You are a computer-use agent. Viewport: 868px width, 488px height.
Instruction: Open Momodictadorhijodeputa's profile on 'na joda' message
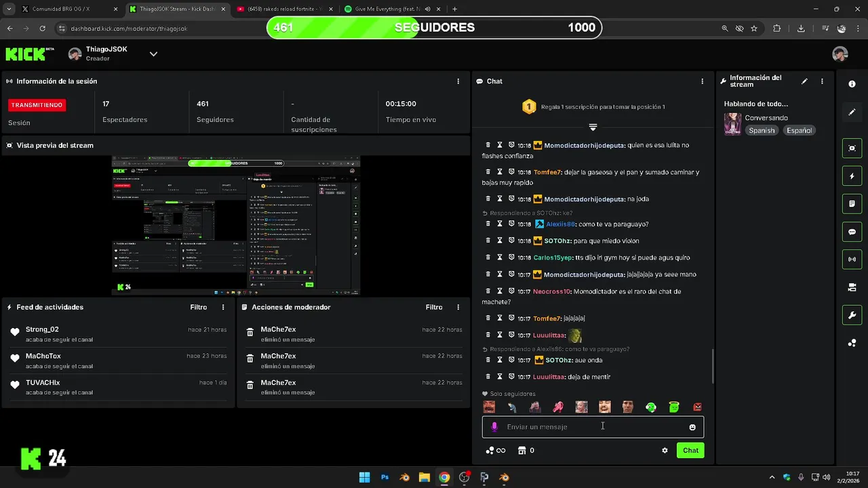point(585,199)
